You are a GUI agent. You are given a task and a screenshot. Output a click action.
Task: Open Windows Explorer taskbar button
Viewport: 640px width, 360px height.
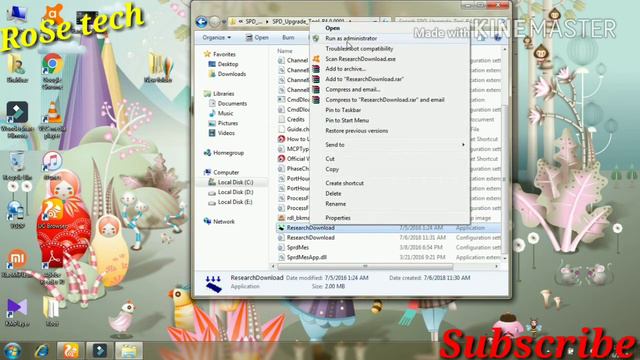click(x=129, y=351)
